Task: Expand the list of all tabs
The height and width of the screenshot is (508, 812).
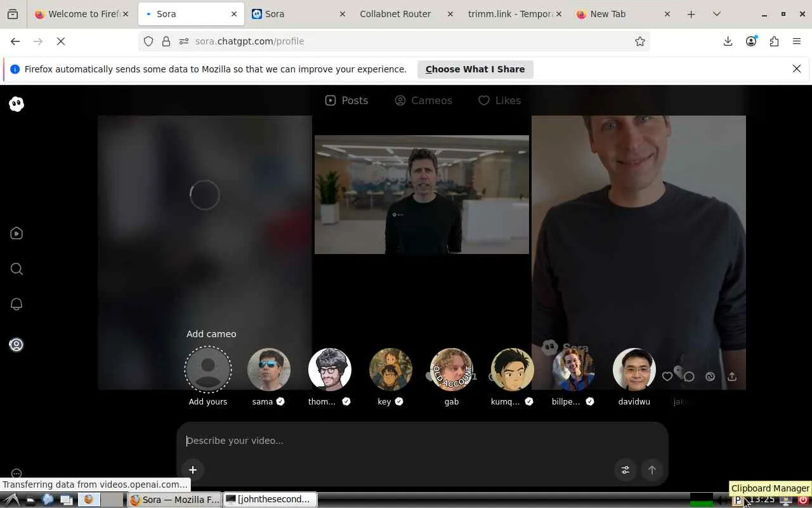Action: pyautogui.click(x=717, y=14)
